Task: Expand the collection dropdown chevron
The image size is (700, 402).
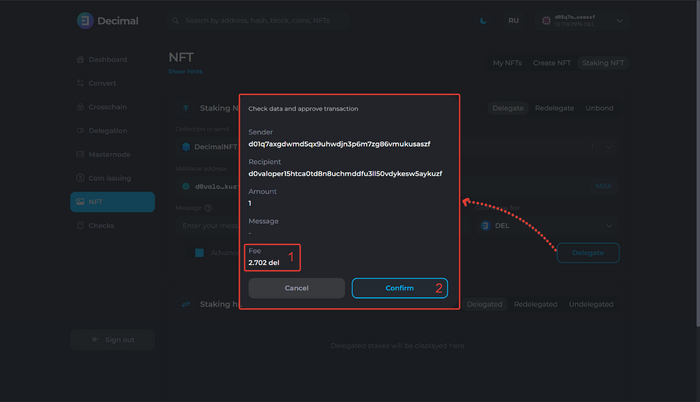Action: (609, 147)
